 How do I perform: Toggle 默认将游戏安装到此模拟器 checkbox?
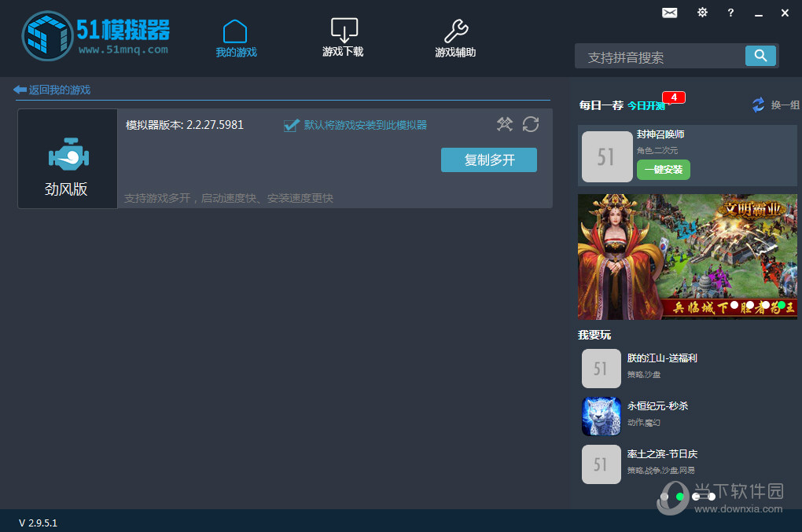(x=292, y=125)
